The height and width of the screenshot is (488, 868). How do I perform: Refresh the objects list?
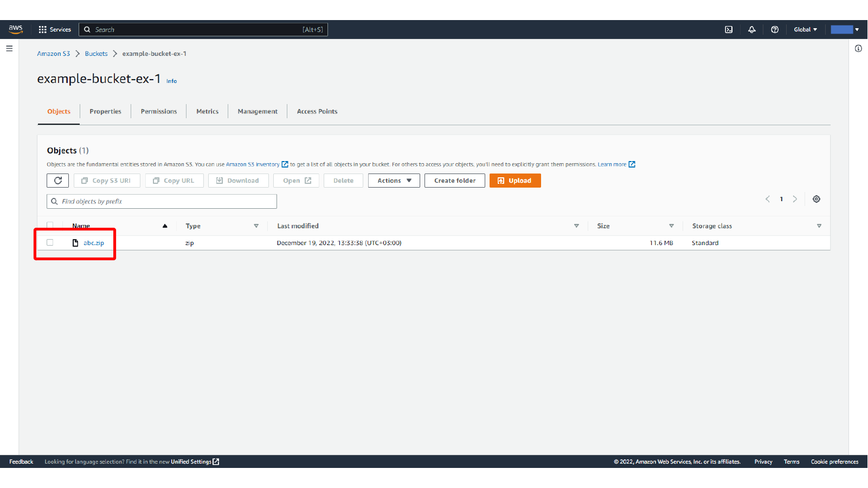(57, 181)
